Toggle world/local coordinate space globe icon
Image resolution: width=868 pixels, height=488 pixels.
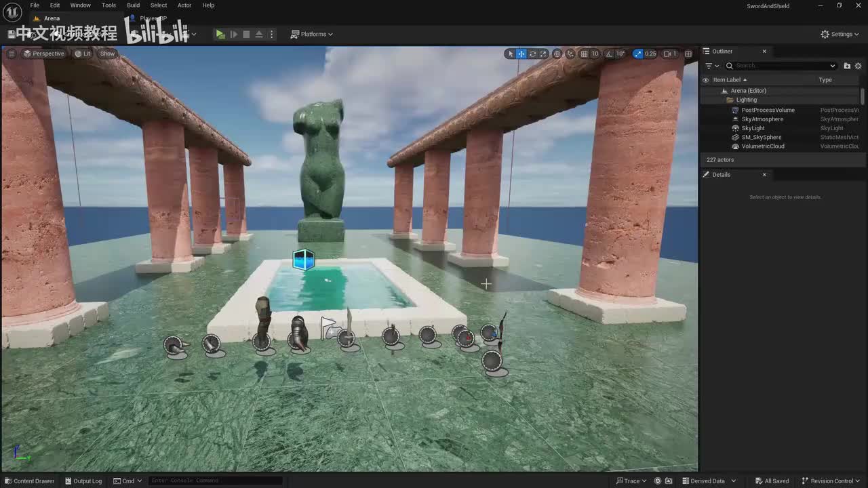557,54
